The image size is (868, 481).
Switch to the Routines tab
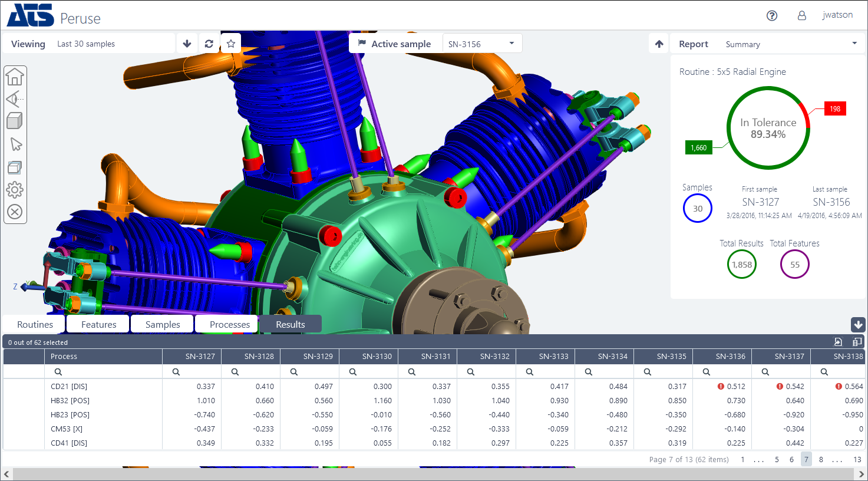click(35, 324)
